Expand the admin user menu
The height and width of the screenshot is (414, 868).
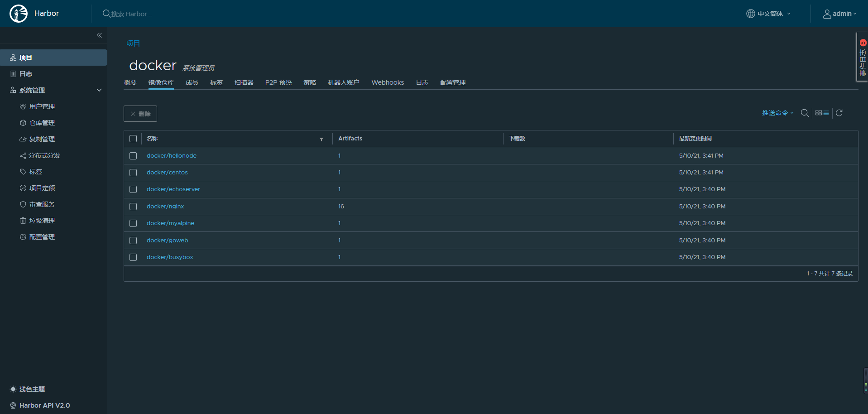[839, 14]
